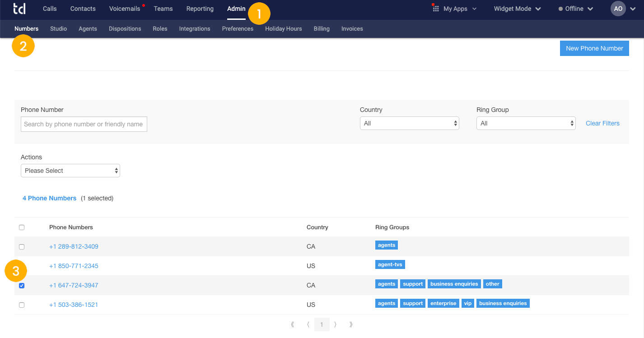
Task: Expand the My Apps menu
Action: coord(460,9)
